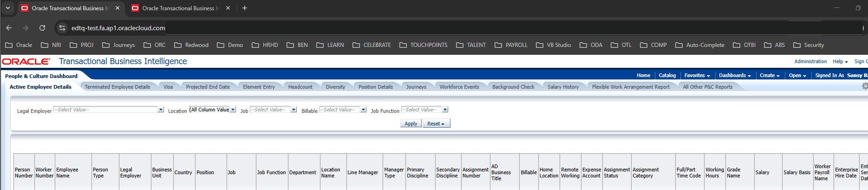The height and width of the screenshot is (190, 868).
Task: Open the Job prompt dropdown
Action: pos(294,110)
